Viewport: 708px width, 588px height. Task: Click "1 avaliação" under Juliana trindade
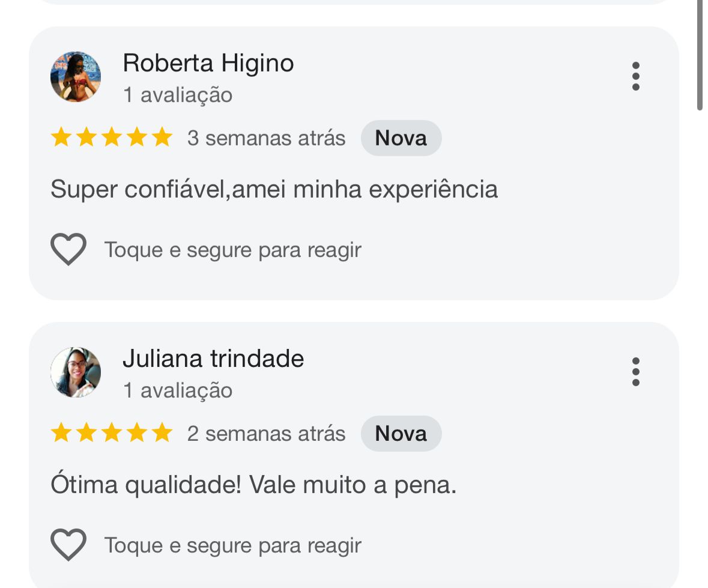click(x=178, y=390)
